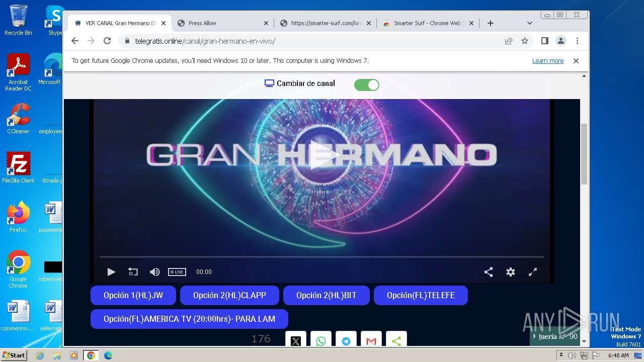Select Opción(FL)TELEFE stream
This screenshot has width=644, height=362.
pos(421,295)
